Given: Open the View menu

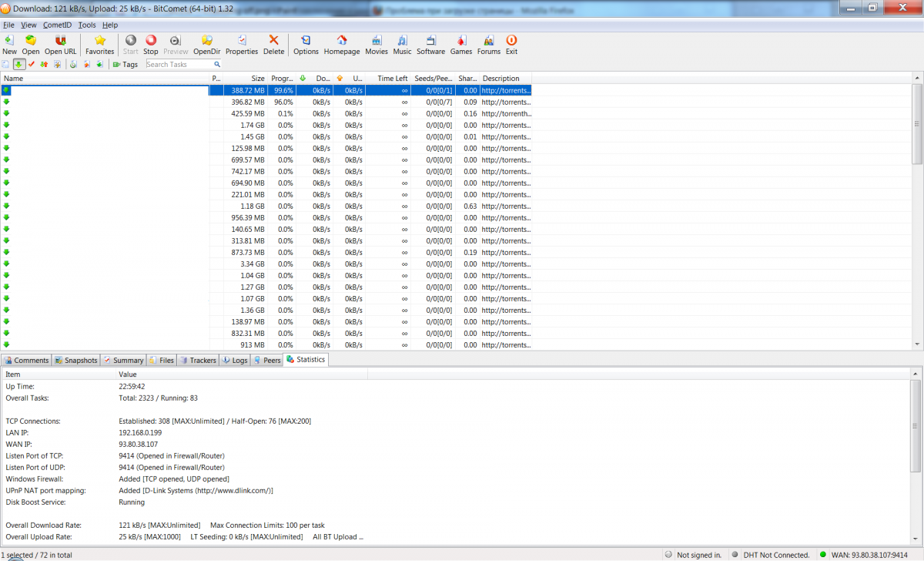Looking at the screenshot, I should (28, 25).
